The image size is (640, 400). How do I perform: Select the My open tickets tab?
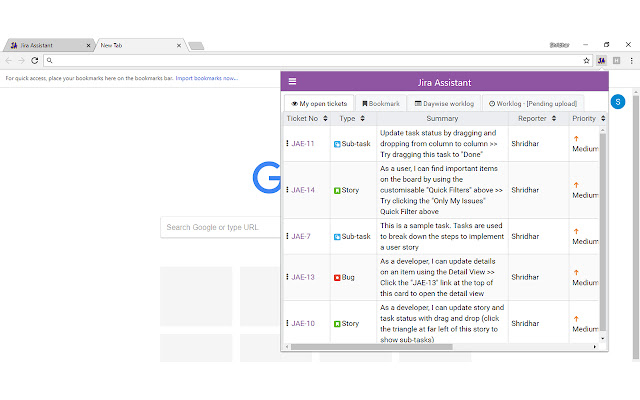click(x=319, y=104)
